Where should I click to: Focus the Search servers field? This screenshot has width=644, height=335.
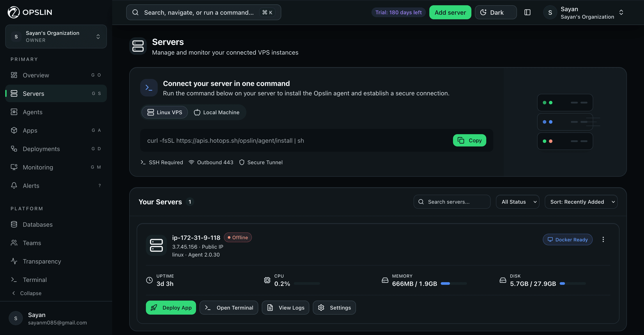(x=452, y=202)
